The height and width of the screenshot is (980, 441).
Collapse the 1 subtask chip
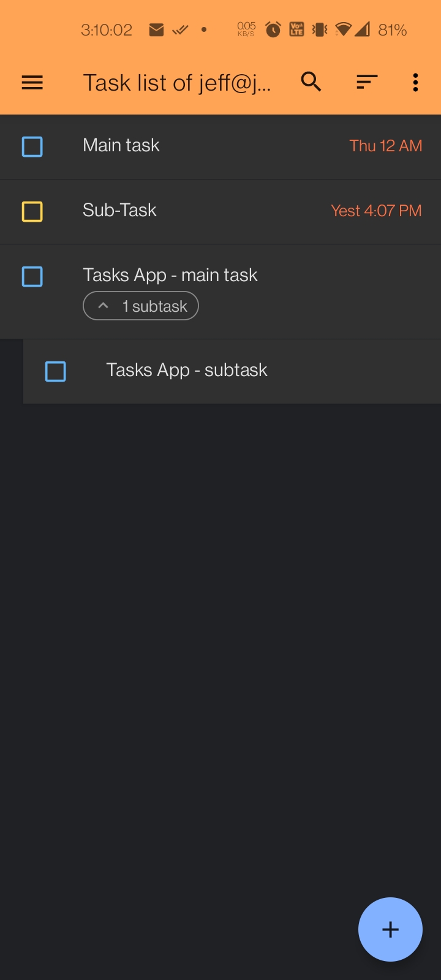point(140,305)
